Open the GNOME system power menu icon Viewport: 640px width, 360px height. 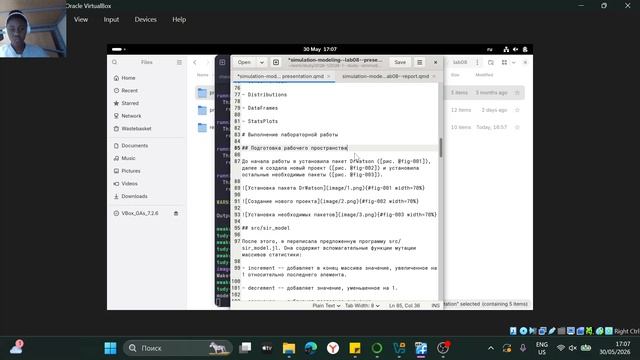coord(525,49)
